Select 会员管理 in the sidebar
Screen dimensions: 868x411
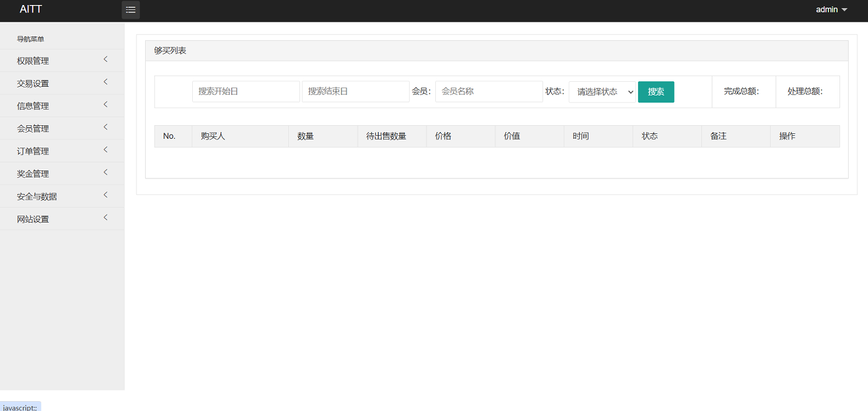pyautogui.click(x=32, y=128)
